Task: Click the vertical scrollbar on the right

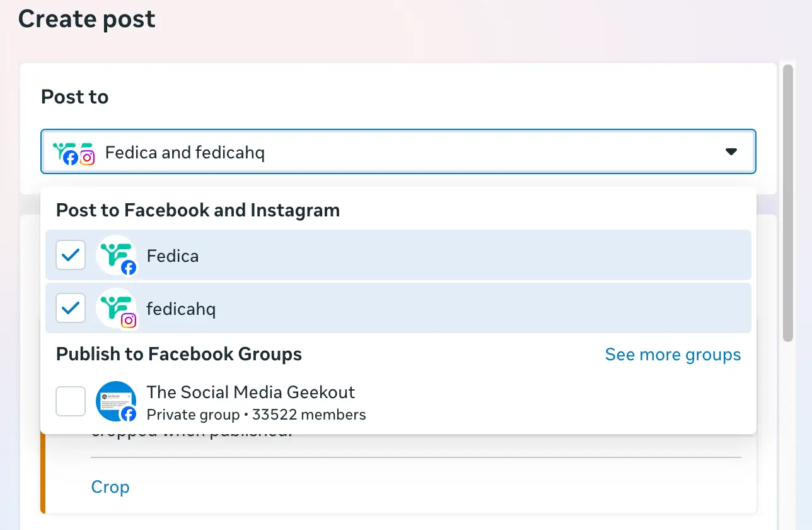Action: click(x=787, y=202)
